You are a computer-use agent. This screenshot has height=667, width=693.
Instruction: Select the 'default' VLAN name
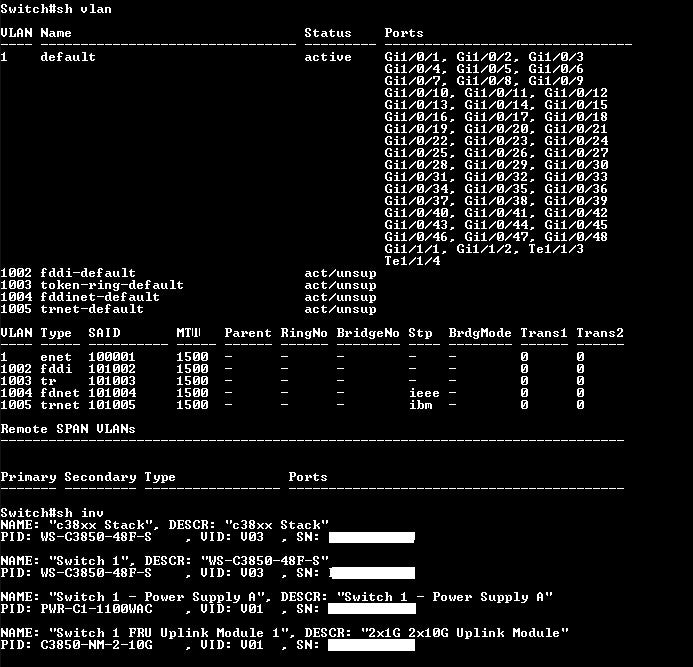coord(68,57)
